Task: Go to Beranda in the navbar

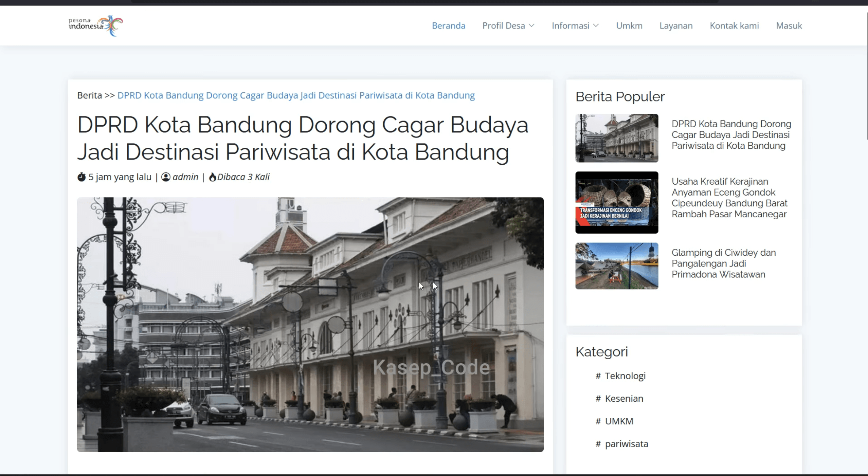Action: point(448,25)
